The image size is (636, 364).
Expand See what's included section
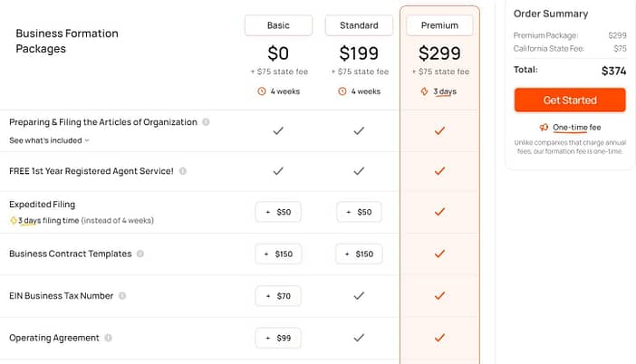(x=49, y=140)
